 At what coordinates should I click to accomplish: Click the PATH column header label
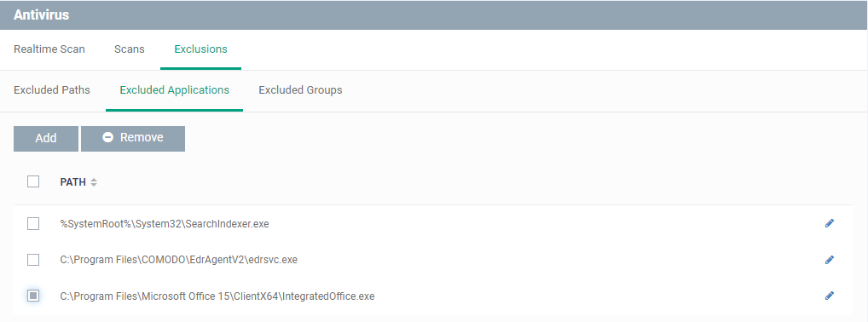click(73, 182)
